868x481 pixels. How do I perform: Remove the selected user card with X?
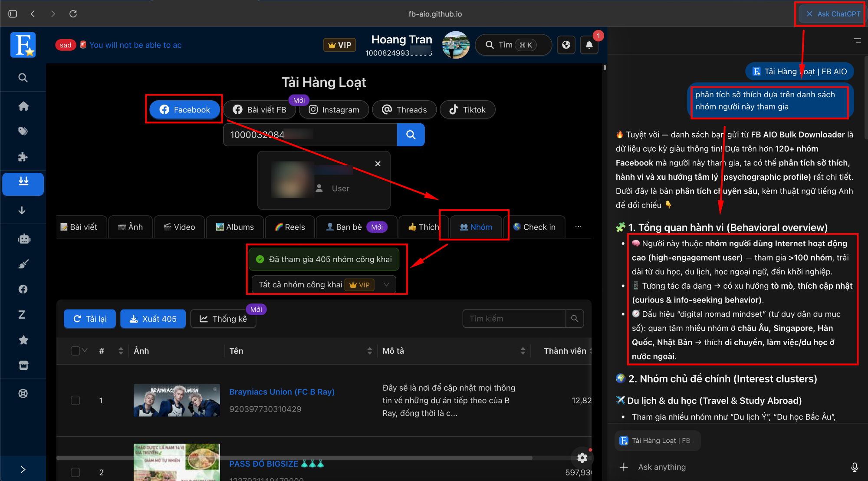[x=378, y=164]
